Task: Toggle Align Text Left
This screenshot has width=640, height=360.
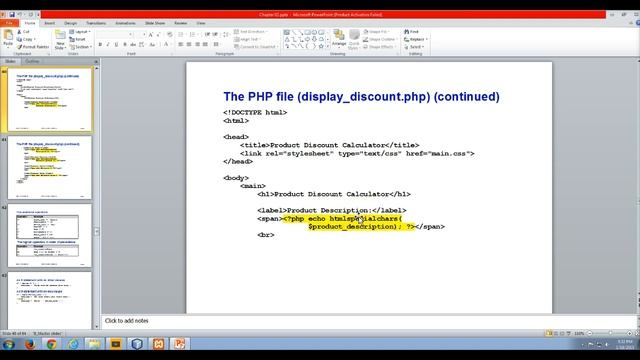Action: (180, 44)
